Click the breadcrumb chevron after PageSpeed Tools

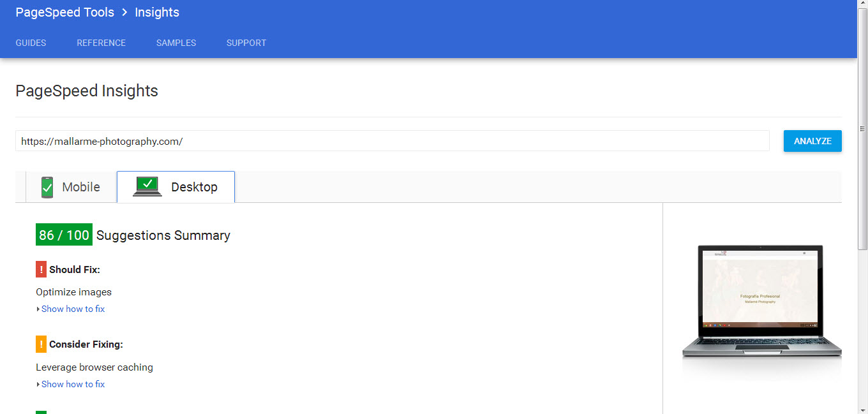[124, 13]
